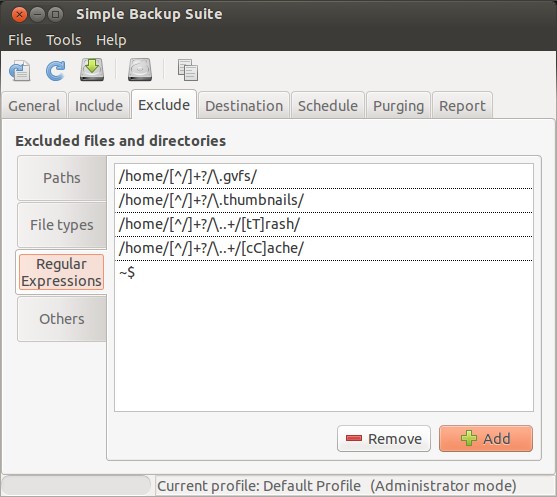Screen dimensions: 557x497
Task: Click the Save profile toolbar icon
Action: click(20, 70)
